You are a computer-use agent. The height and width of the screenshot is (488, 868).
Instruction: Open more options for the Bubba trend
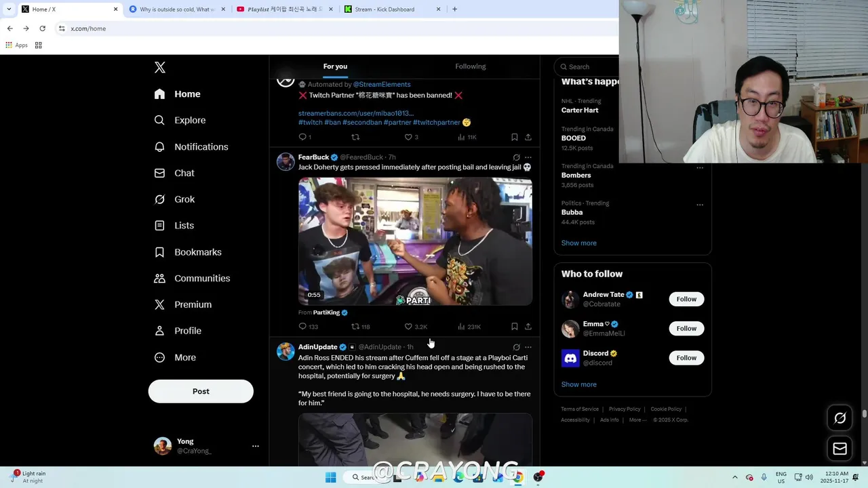click(700, 205)
